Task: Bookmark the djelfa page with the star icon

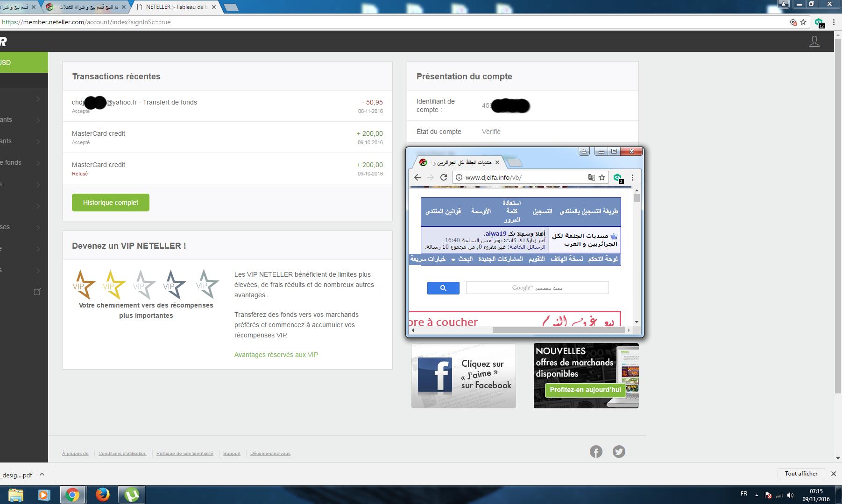Action: click(602, 177)
